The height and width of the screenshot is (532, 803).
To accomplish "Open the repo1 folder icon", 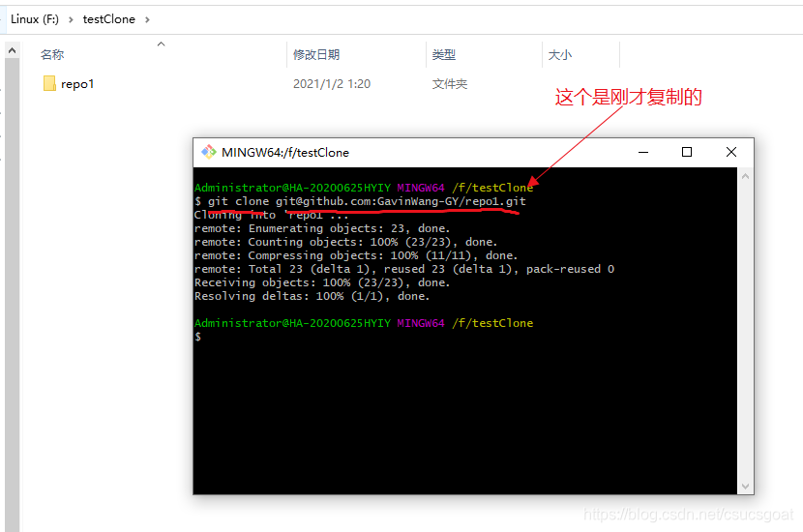I will (49, 83).
